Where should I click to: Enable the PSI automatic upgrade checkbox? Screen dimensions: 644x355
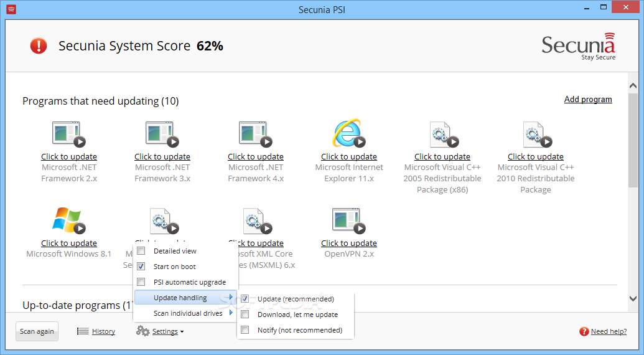[x=141, y=282]
